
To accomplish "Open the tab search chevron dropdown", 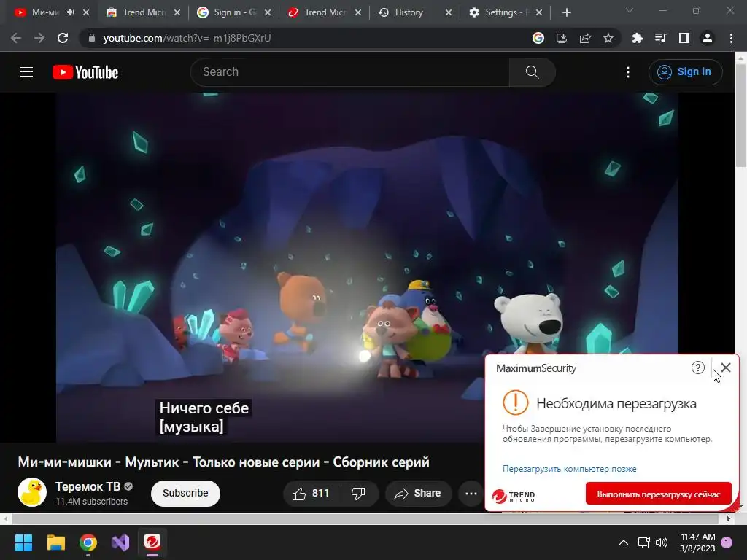I will click(630, 10).
